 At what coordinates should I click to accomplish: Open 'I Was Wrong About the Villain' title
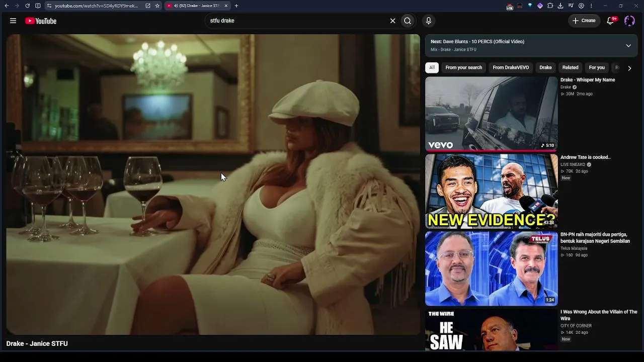coord(599,315)
